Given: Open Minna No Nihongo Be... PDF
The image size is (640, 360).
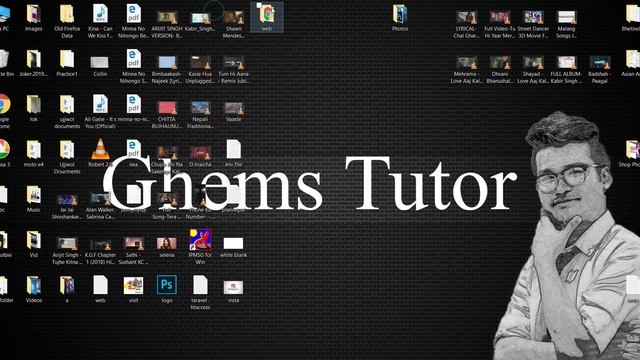Looking at the screenshot, I should tap(133, 14).
